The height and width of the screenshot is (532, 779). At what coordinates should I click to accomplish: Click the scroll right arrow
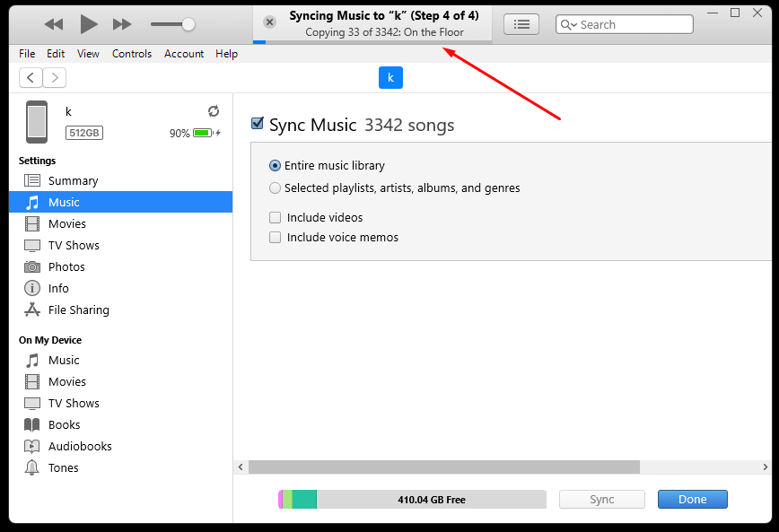[765, 467]
